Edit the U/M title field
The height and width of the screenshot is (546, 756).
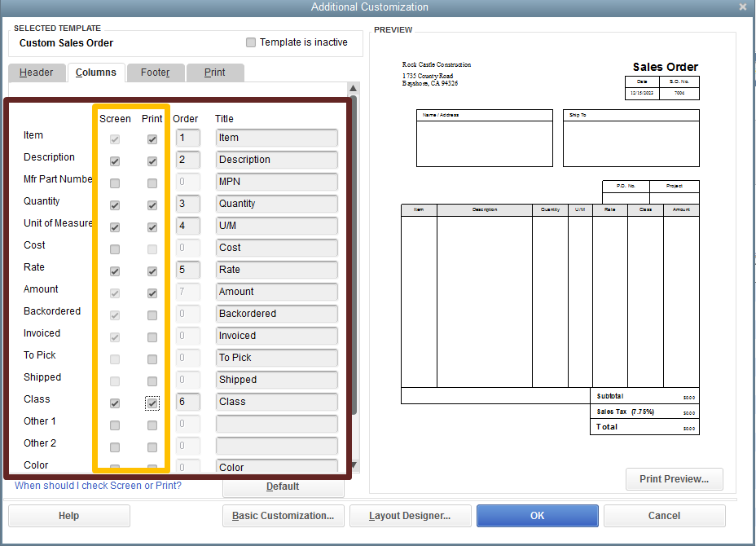point(277,226)
